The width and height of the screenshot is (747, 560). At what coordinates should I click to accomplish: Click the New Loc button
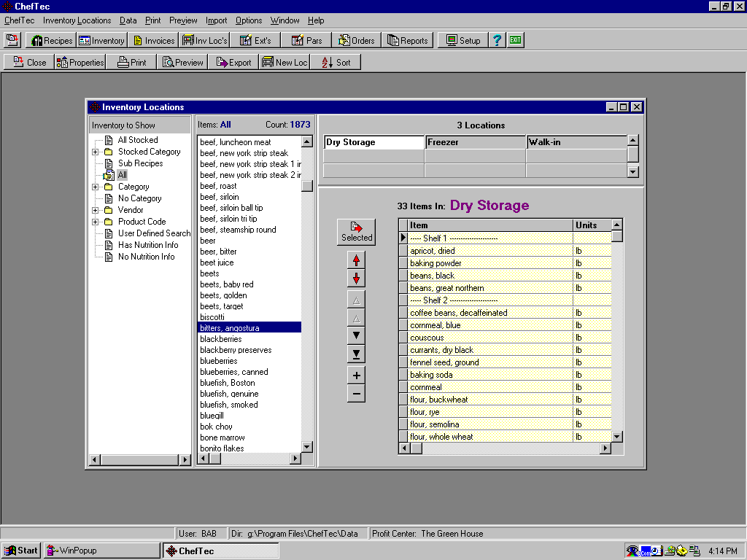click(284, 62)
